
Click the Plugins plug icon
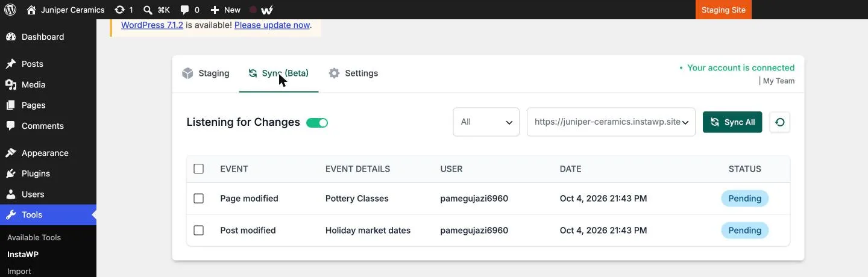tap(11, 173)
